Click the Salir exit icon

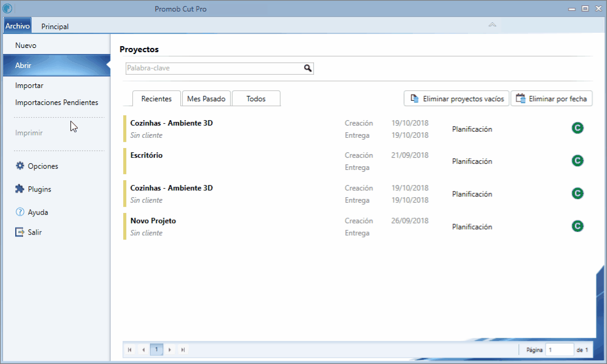tap(19, 232)
